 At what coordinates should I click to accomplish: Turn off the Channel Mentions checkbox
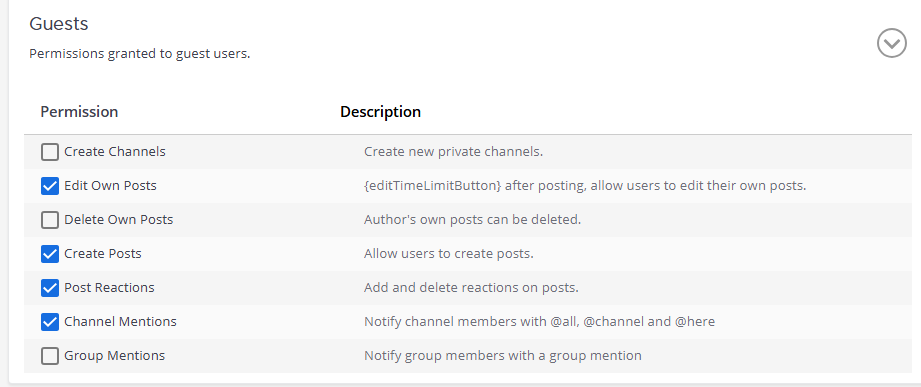(50, 322)
